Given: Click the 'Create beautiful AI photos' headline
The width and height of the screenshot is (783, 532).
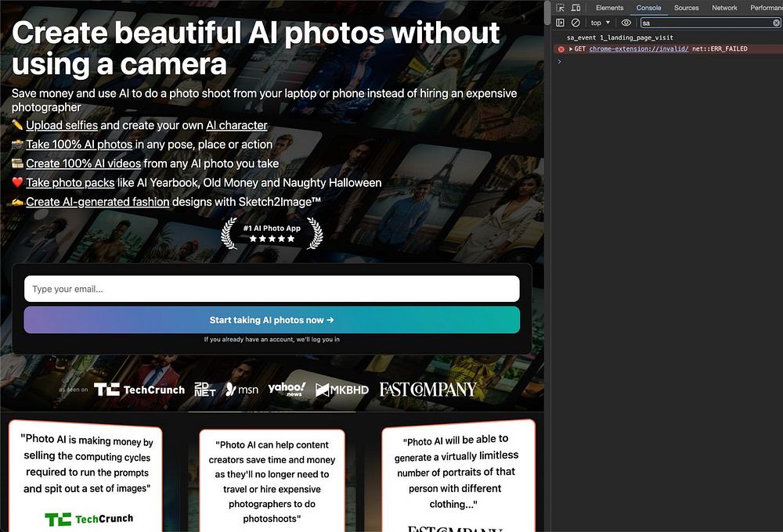Looking at the screenshot, I should pyautogui.click(x=256, y=49).
